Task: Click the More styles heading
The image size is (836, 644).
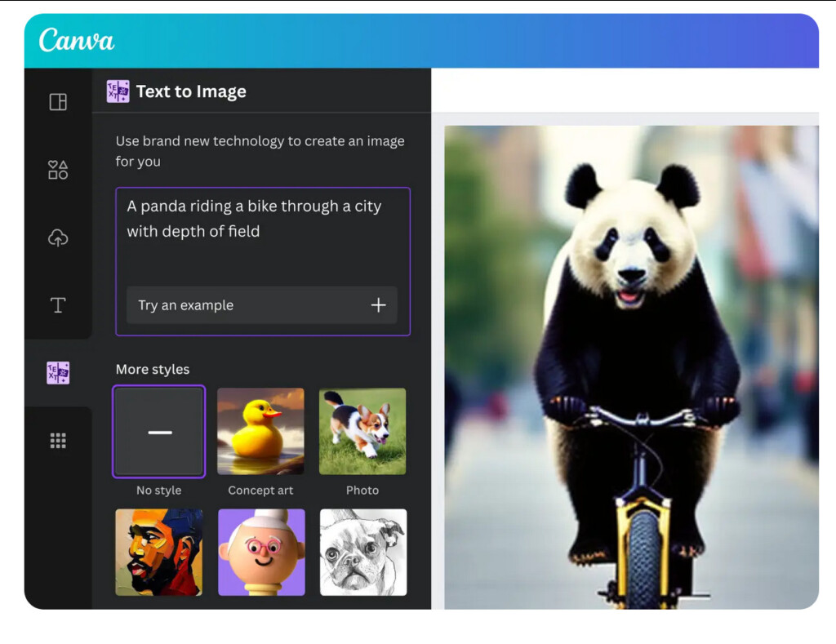Action: click(x=153, y=369)
